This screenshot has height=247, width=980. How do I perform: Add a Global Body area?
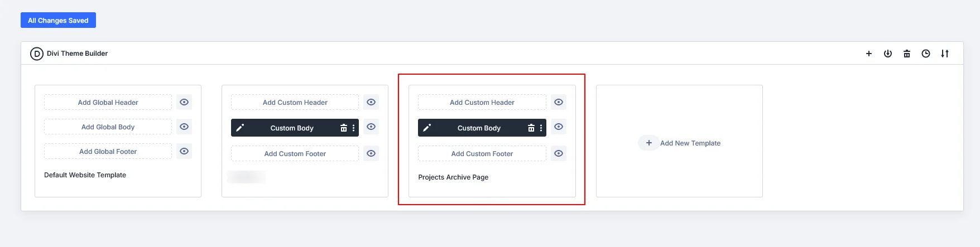[x=108, y=127]
